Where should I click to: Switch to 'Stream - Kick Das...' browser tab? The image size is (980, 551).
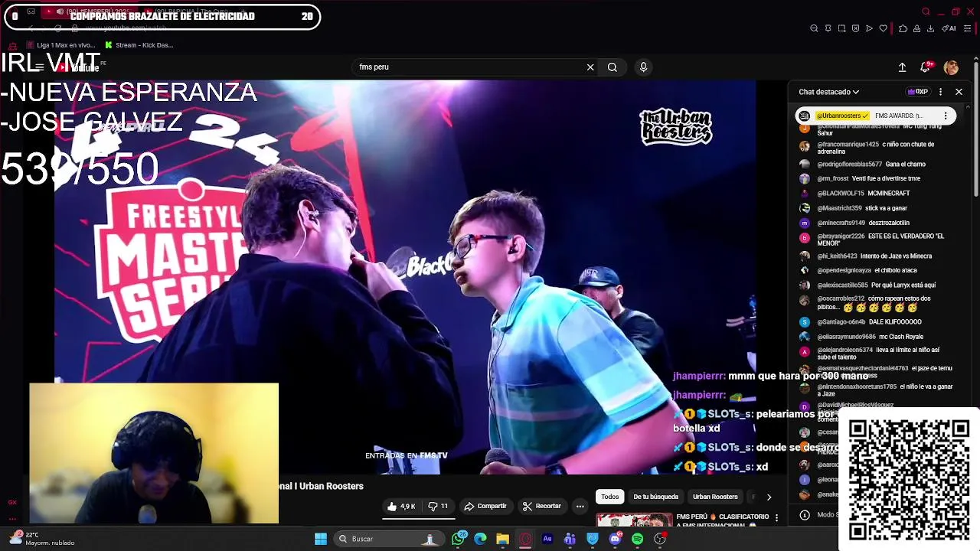click(139, 45)
